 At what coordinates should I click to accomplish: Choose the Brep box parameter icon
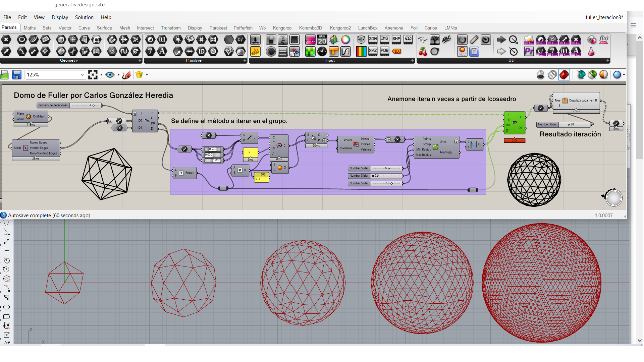61,40
